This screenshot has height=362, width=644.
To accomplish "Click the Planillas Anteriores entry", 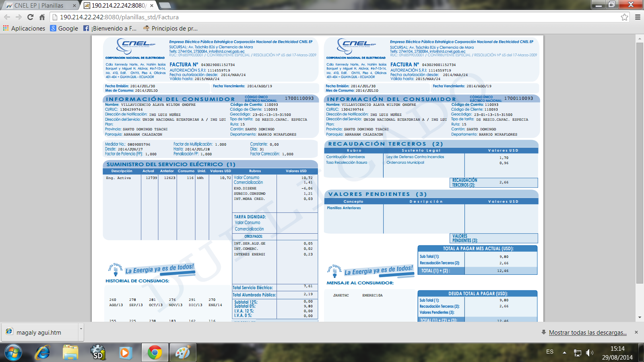I will [x=344, y=208].
